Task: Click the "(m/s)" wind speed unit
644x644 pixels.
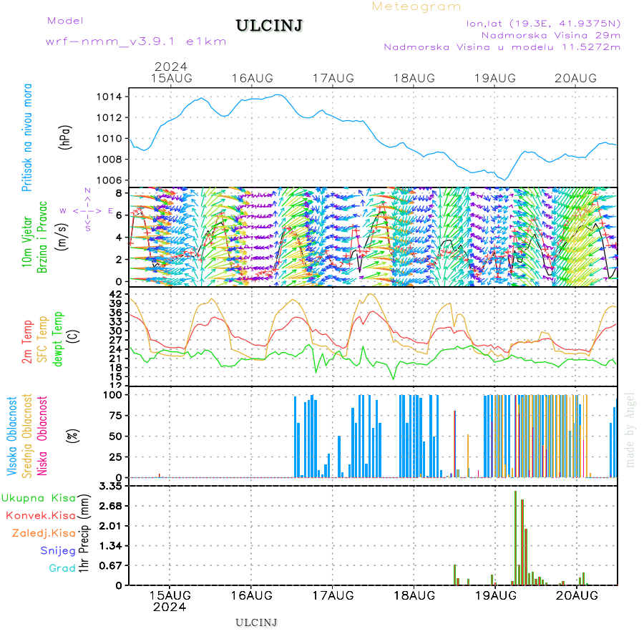Action: tap(62, 237)
